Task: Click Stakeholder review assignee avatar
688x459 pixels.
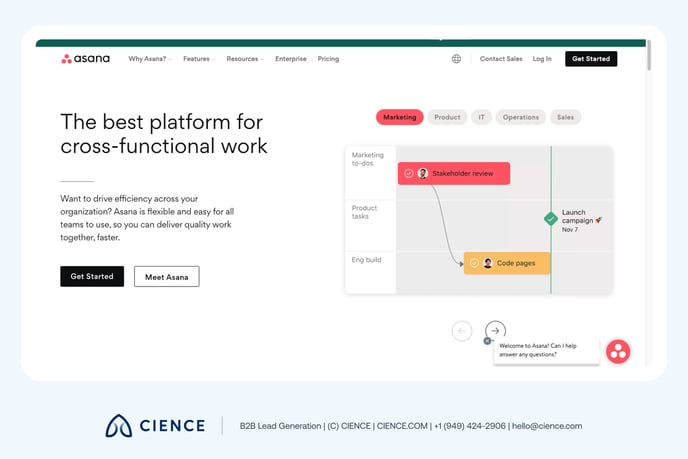Action: tap(423, 173)
